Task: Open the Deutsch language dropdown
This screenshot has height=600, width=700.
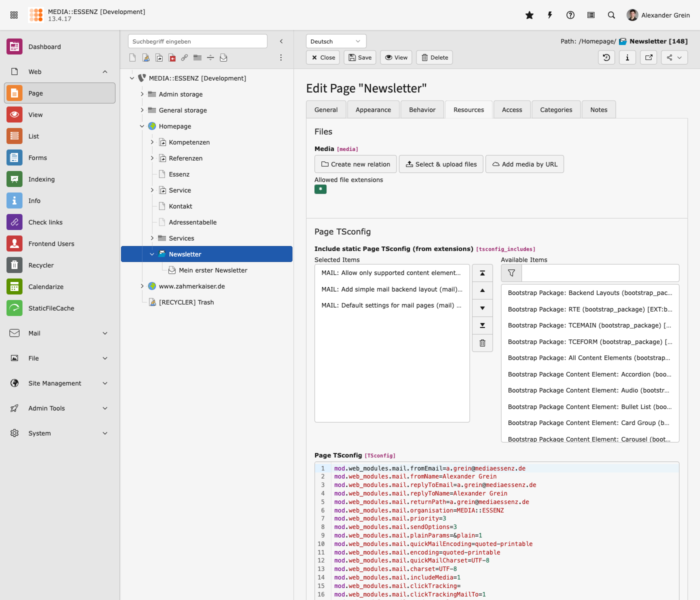Action: coord(336,41)
